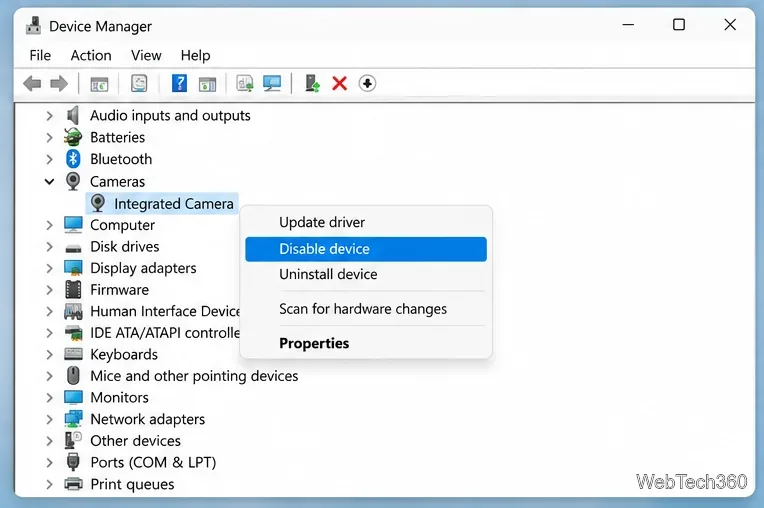This screenshot has height=508, width=764.
Task: Expand the Bluetooth node
Action: pos(49,159)
